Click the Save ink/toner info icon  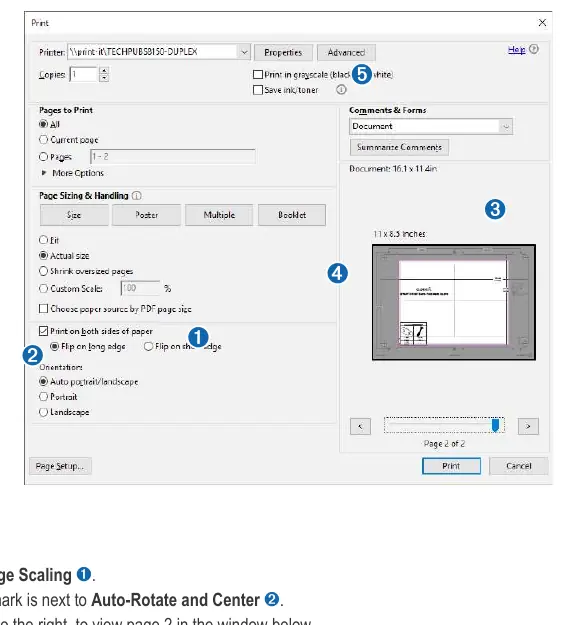click(341, 90)
